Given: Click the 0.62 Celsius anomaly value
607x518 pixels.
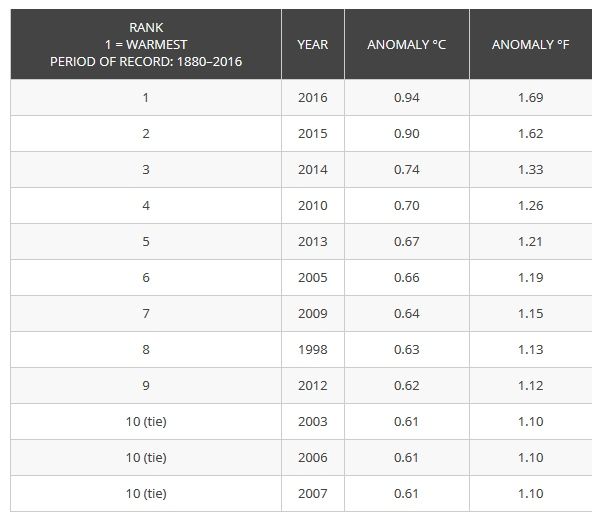Looking at the screenshot, I should (x=407, y=386).
